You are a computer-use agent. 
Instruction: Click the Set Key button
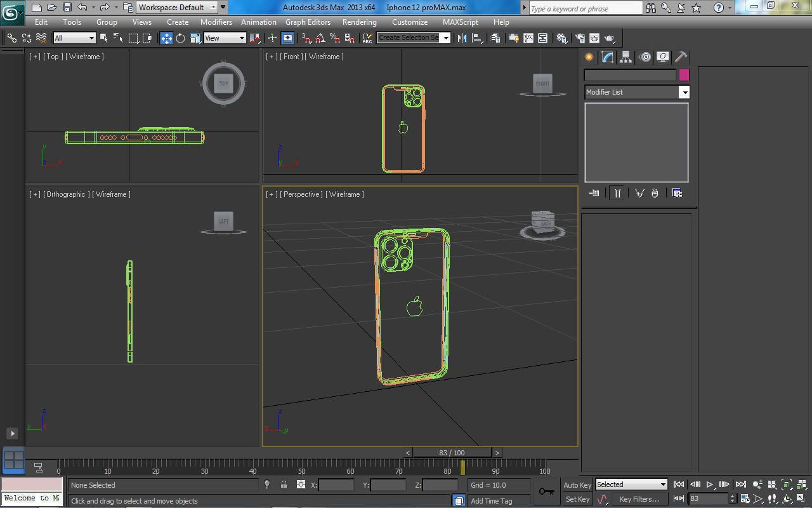(577, 499)
